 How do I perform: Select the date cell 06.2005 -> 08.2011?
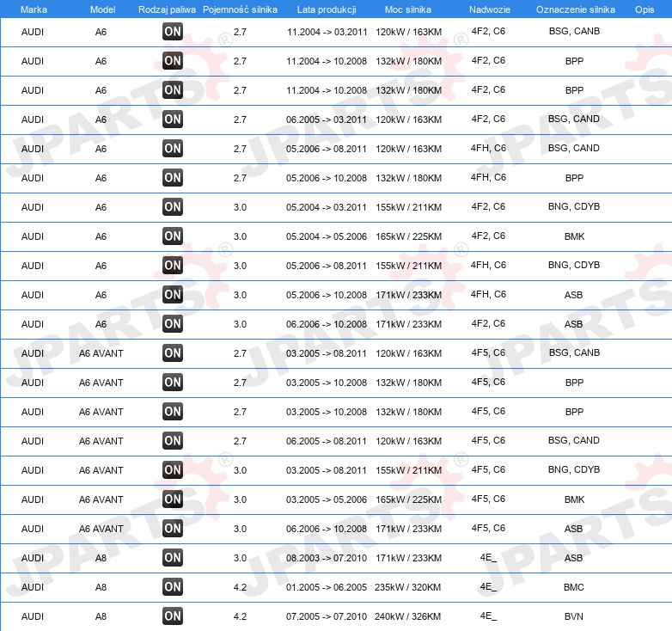pyautogui.click(x=327, y=441)
